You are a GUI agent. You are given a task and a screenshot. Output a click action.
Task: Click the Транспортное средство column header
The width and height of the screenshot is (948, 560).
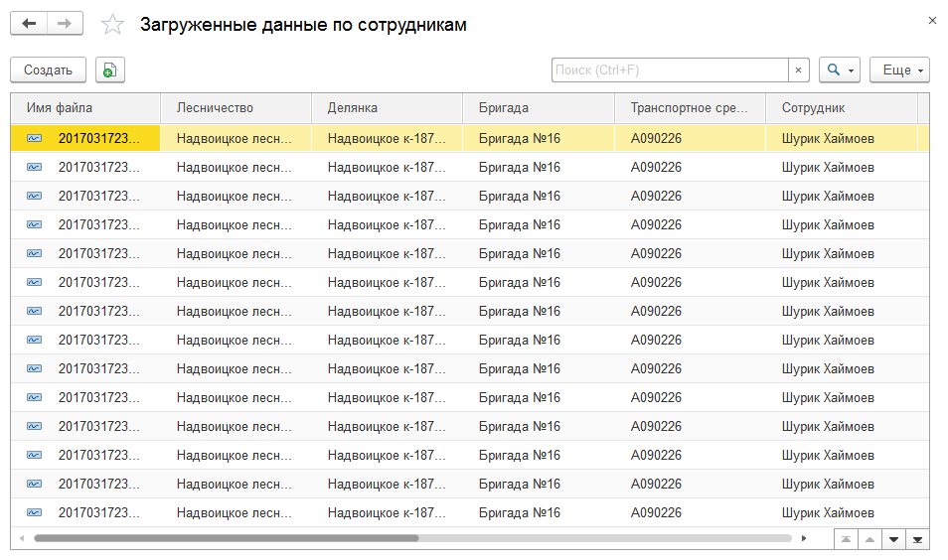[690, 108]
